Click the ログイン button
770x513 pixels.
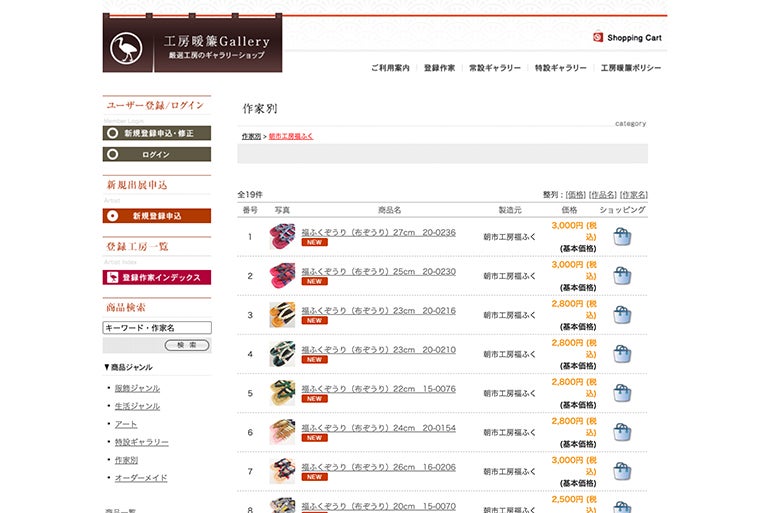click(x=157, y=154)
